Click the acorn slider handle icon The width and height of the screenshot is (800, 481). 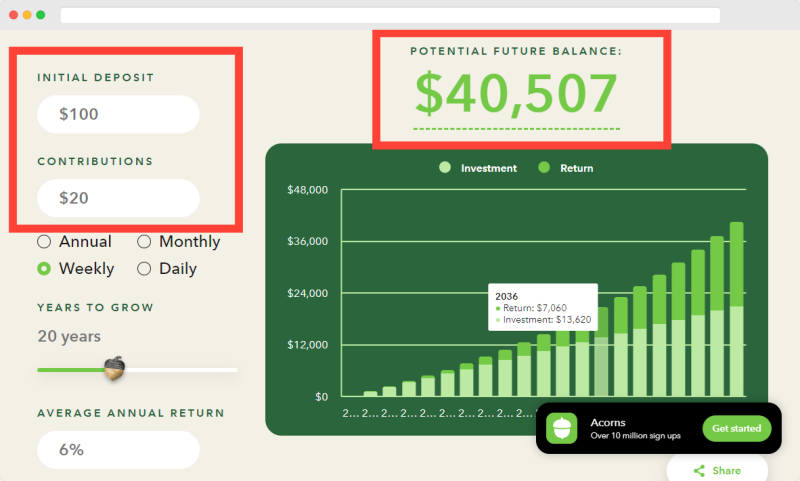[x=115, y=368]
